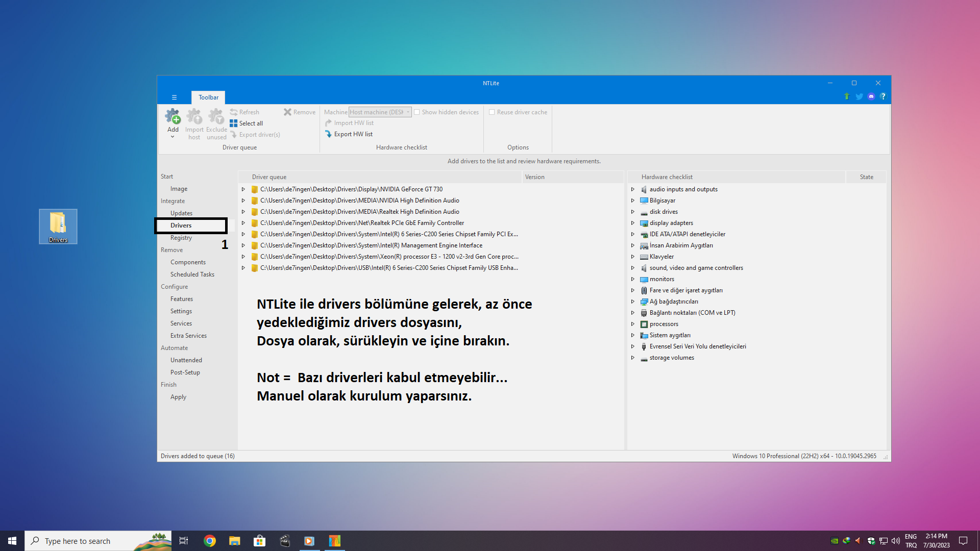Open the Twitter icon in title bar
The height and width of the screenshot is (551, 980).
[x=859, y=96]
